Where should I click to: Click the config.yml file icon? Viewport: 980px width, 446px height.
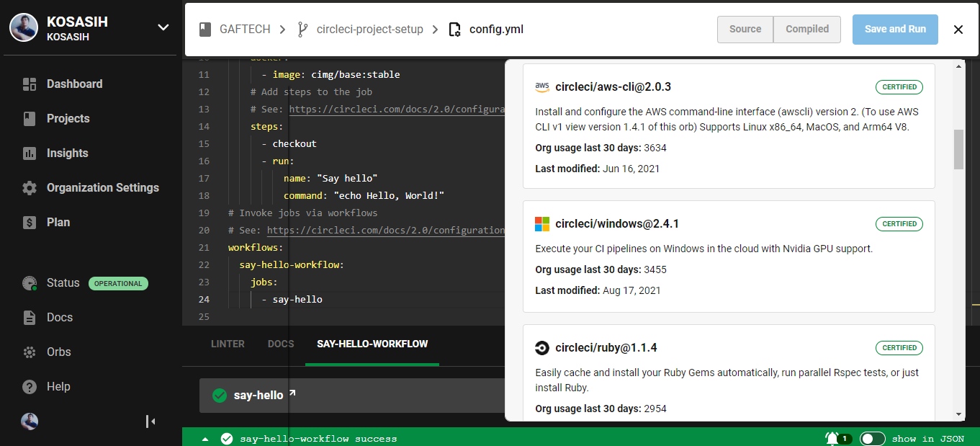point(454,30)
